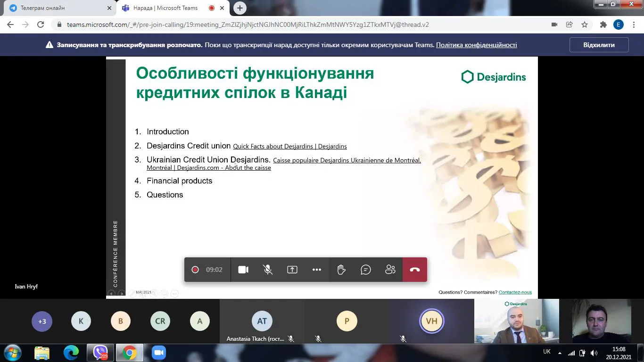Click the warning triangle icon in banner

(x=49, y=45)
